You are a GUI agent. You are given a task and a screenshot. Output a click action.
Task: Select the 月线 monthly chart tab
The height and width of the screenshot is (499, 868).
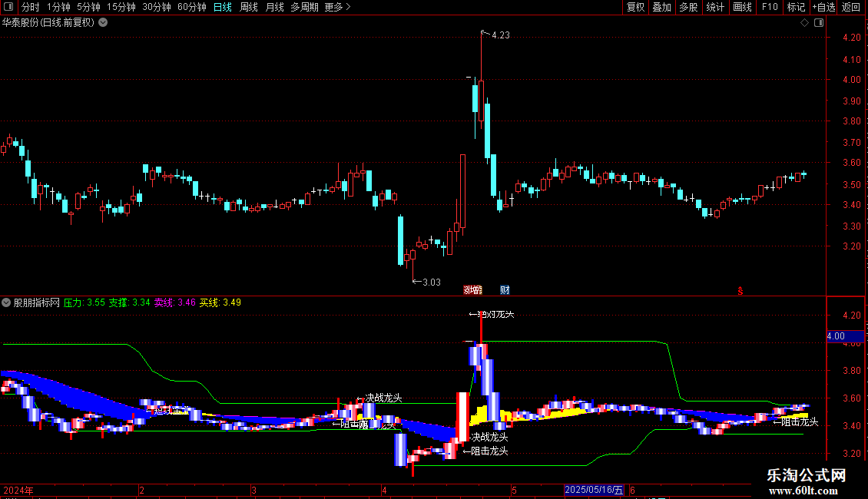point(274,7)
